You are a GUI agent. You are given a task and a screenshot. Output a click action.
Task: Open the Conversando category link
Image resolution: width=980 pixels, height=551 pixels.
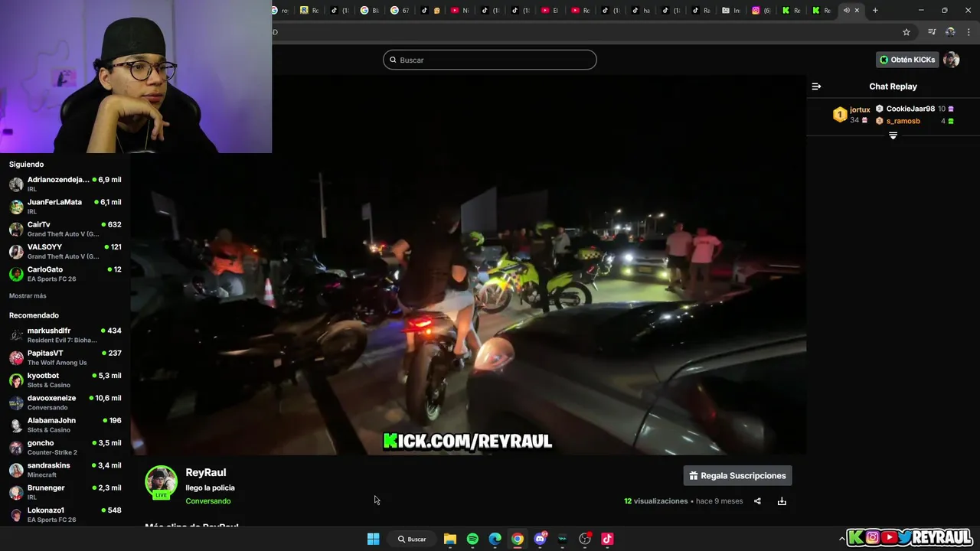pyautogui.click(x=207, y=501)
